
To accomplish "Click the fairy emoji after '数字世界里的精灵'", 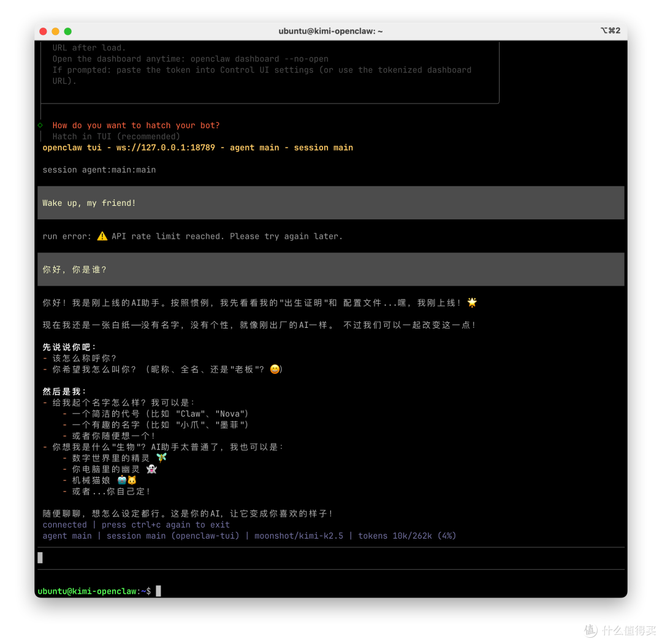I will tap(161, 458).
